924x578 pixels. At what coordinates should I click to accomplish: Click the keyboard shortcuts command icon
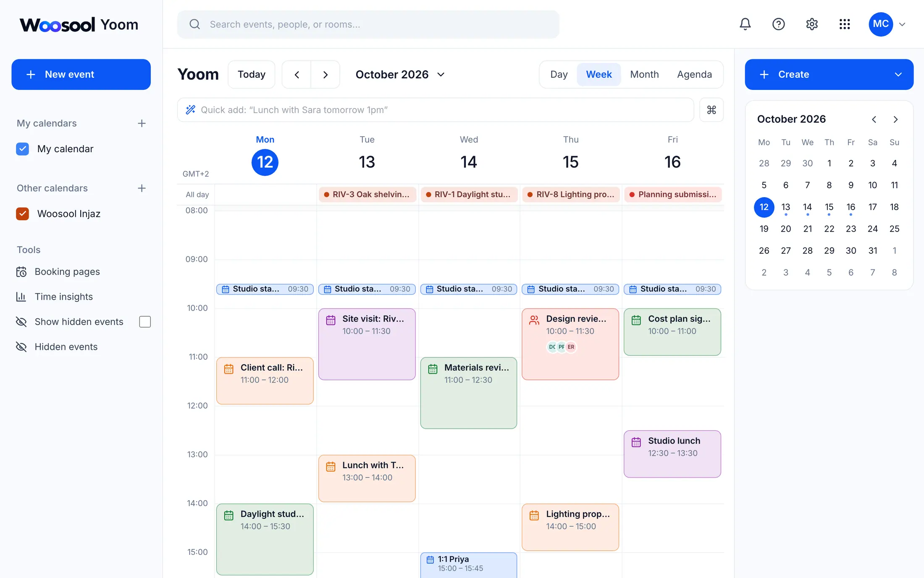pyautogui.click(x=711, y=110)
